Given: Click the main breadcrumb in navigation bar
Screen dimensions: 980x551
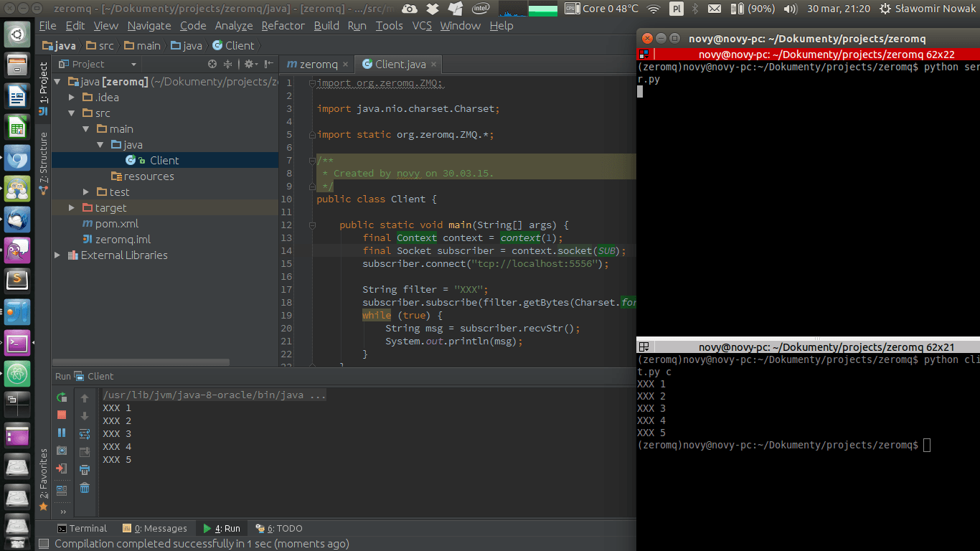Looking at the screenshot, I should coord(142,45).
